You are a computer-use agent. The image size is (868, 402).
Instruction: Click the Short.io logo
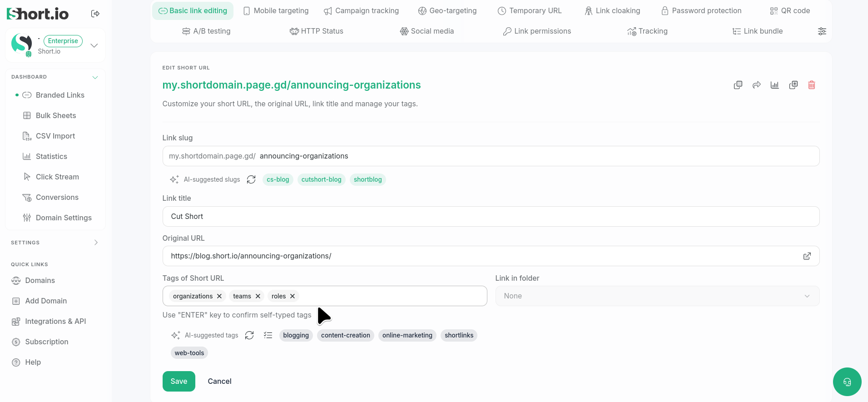38,14
